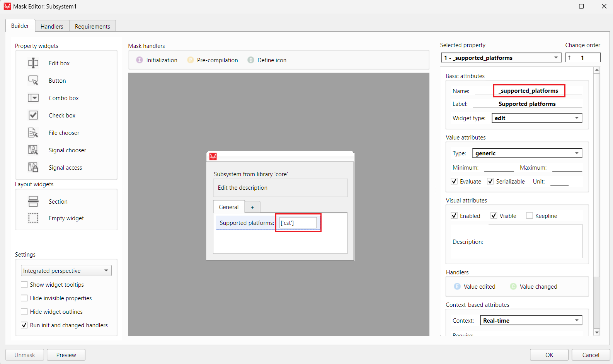
Task: Click the Preview button
Action: click(66, 355)
